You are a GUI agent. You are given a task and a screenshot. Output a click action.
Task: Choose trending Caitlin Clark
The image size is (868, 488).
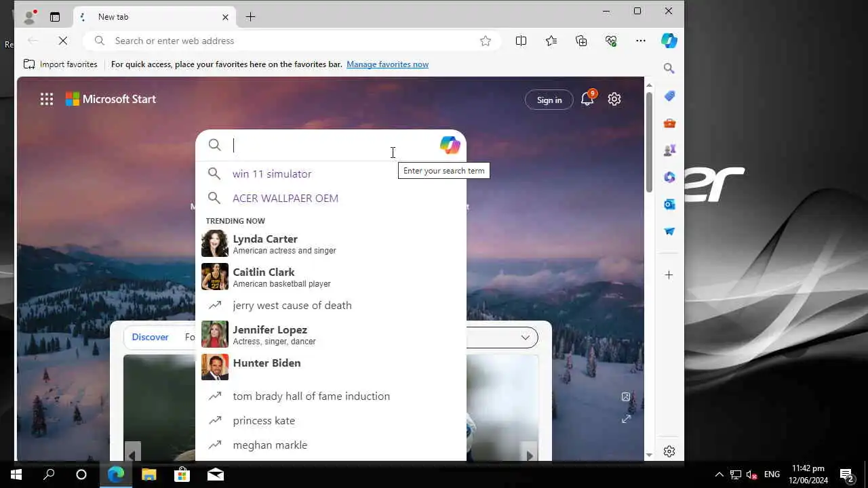point(331,277)
